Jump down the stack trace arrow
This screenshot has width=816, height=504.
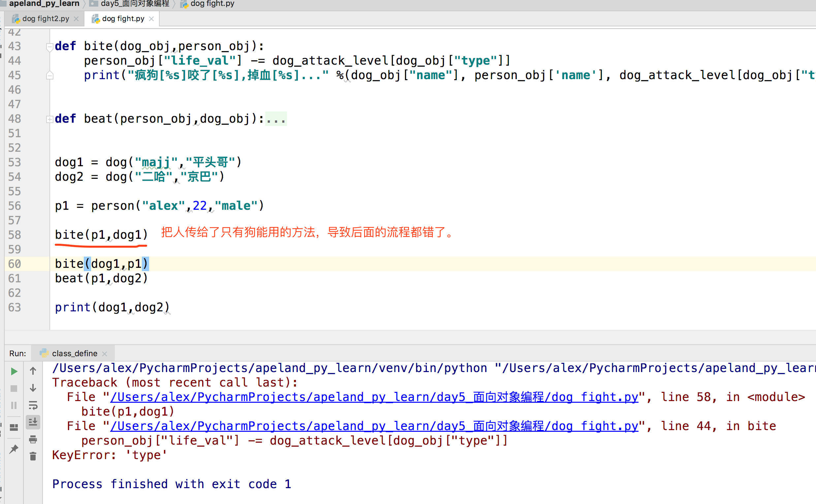[x=33, y=388]
